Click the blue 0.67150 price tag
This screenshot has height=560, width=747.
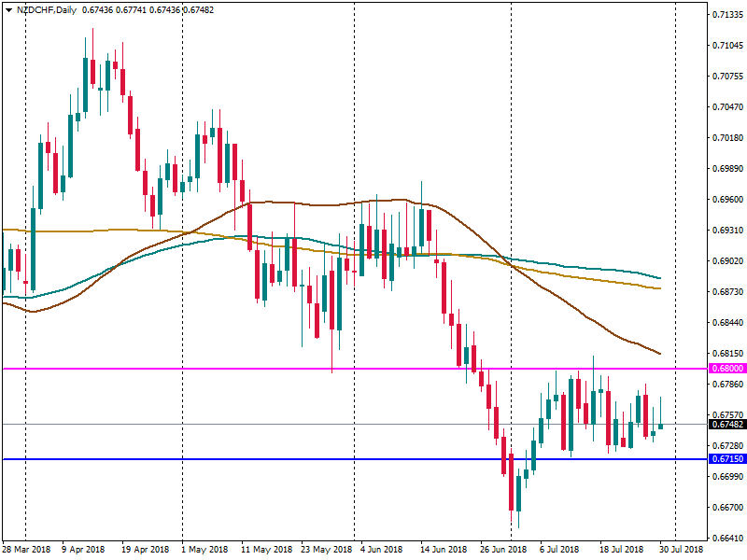[726, 459]
